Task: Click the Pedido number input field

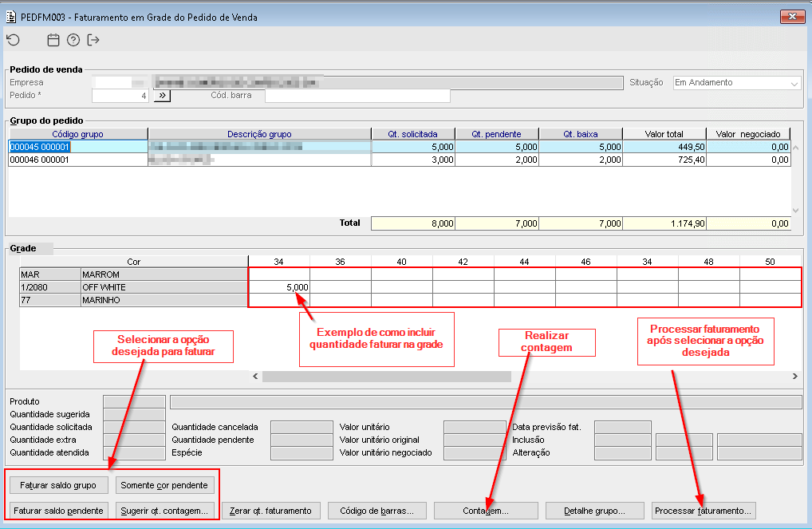Action: tap(120, 95)
